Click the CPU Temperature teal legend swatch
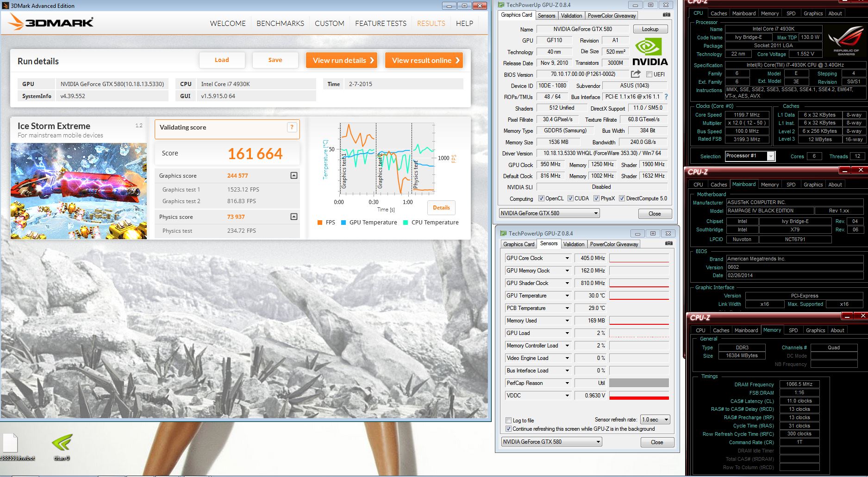The height and width of the screenshot is (477, 868). click(x=406, y=223)
